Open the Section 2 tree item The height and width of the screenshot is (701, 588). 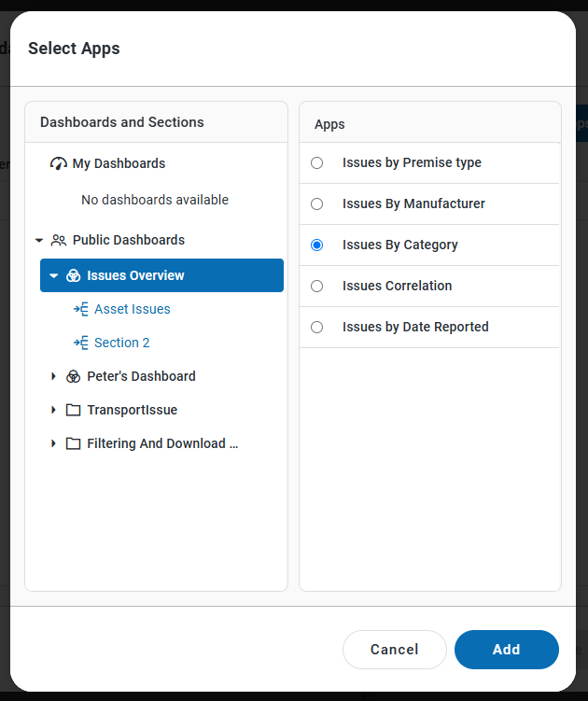(x=121, y=343)
